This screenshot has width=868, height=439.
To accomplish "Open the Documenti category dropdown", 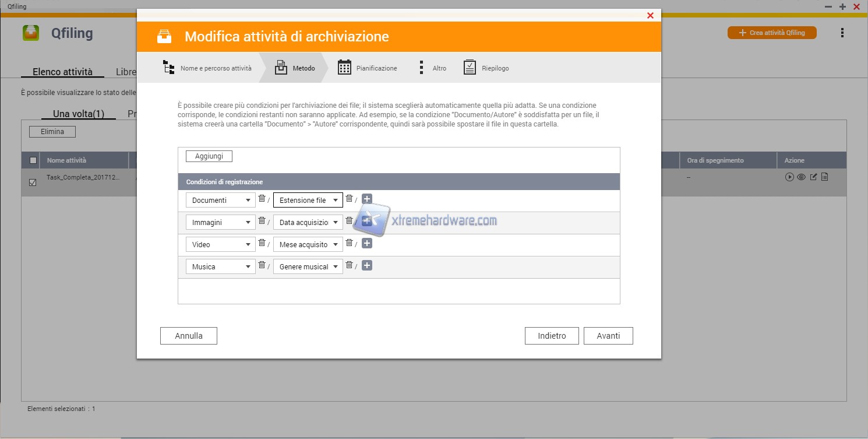I will point(221,200).
